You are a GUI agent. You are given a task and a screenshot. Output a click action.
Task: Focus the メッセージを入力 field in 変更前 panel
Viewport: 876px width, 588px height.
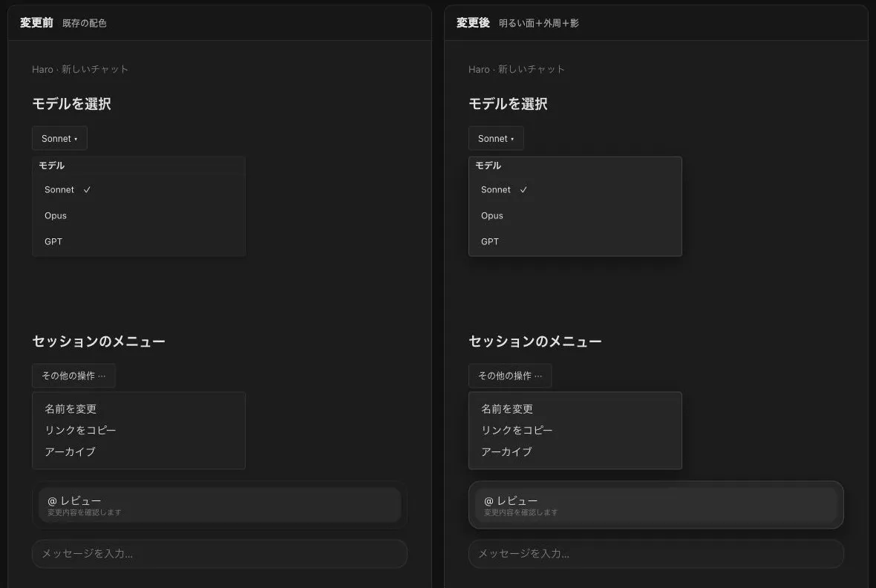coord(220,554)
